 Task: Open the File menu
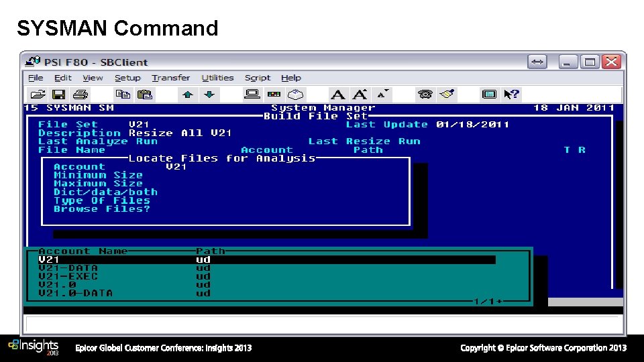point(36,78)
